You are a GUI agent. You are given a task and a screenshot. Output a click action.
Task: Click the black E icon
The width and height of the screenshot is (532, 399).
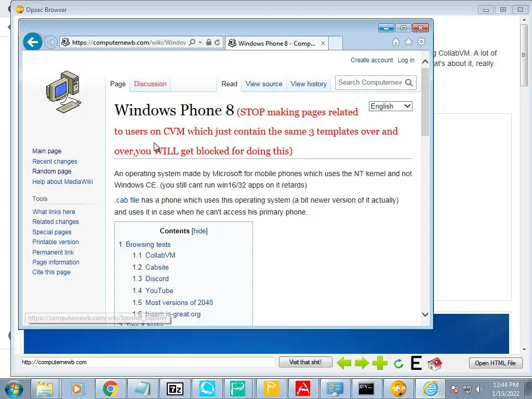[x=416, y=363]
